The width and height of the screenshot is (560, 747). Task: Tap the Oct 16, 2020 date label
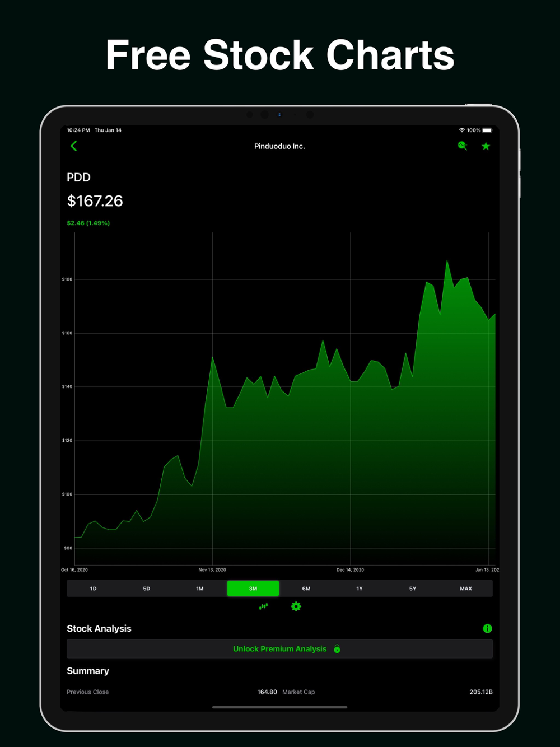(x=74, y=570)
